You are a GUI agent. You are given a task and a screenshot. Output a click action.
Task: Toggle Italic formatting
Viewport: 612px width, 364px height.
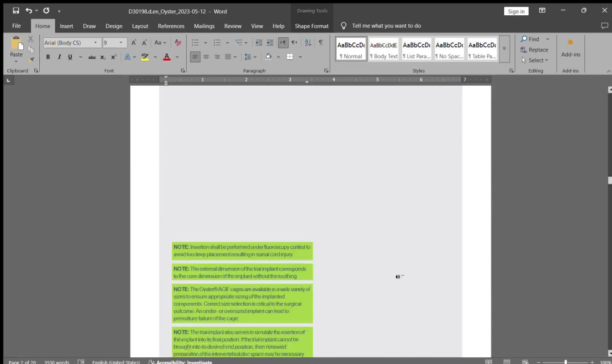(59, 57)
